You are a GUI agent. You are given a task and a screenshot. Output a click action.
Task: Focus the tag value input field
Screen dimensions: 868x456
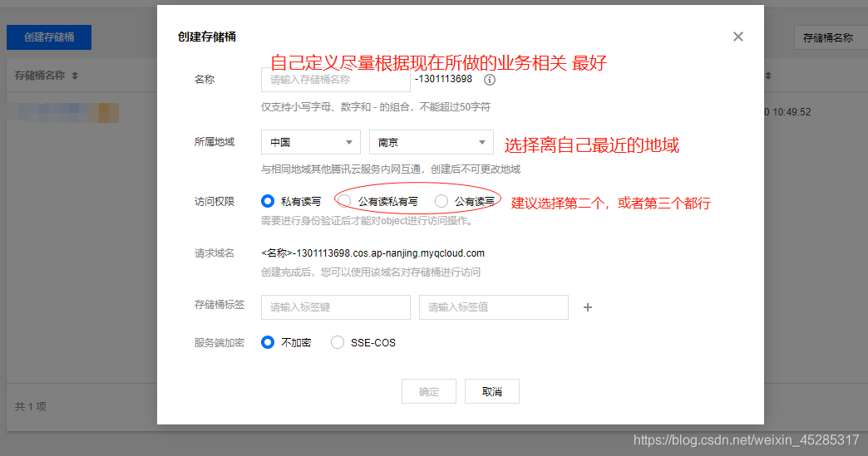(x=494, y=307)
